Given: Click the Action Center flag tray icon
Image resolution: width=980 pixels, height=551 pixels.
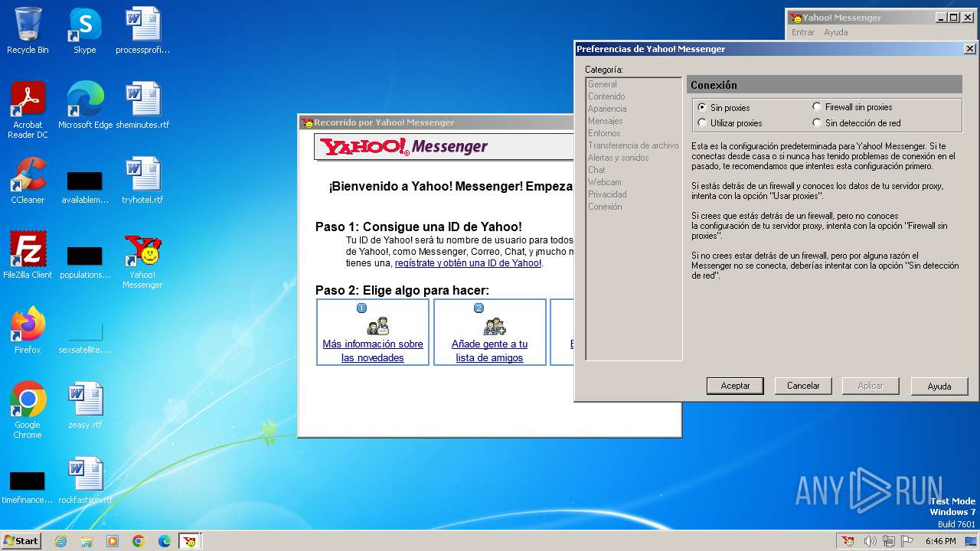Looking at the screenshot, I should click(906, 541).
